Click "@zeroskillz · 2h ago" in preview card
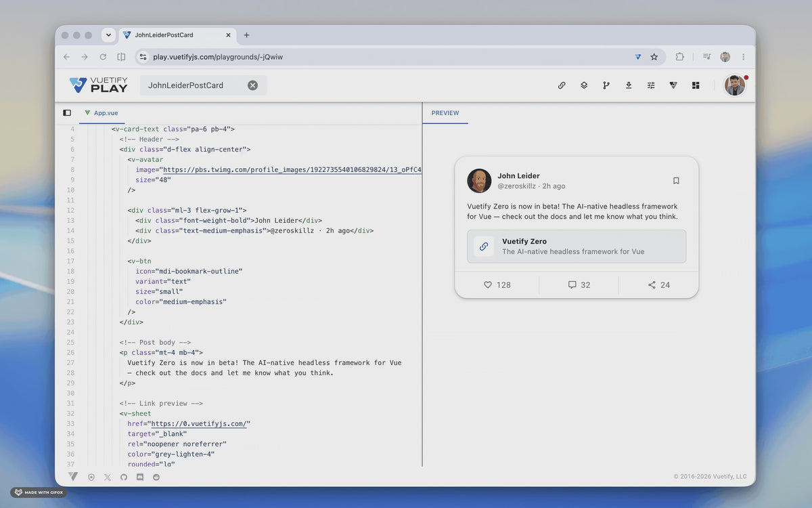The height and width of the screenshot is (508, 812). [x=531, y=186]
